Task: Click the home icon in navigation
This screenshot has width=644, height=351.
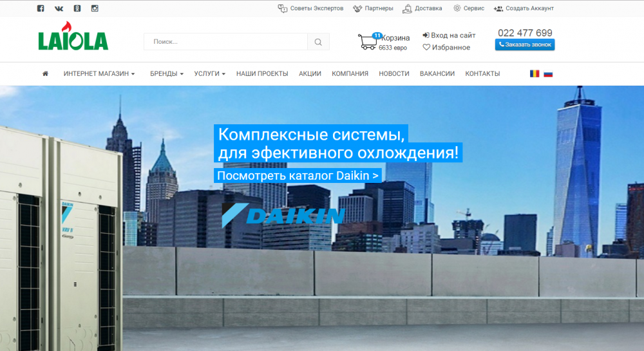Action: coord(45,73)
